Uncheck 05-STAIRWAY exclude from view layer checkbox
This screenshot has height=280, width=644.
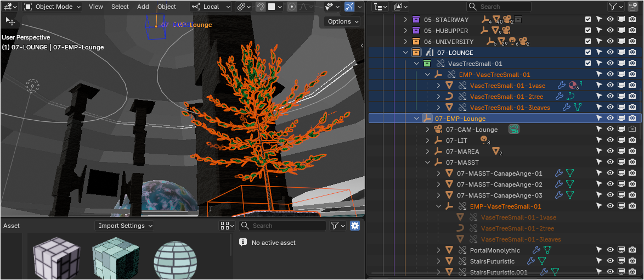588,19
